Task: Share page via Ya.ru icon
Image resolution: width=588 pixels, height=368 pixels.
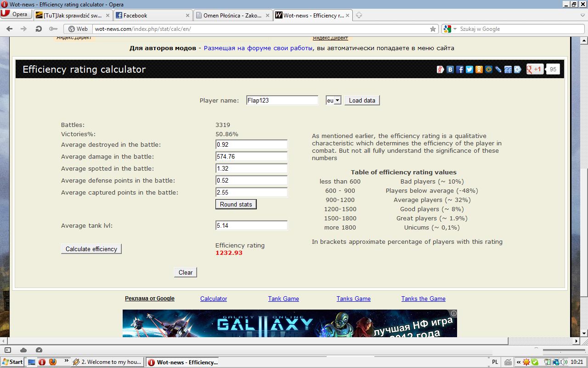Action: pos(440,69)
